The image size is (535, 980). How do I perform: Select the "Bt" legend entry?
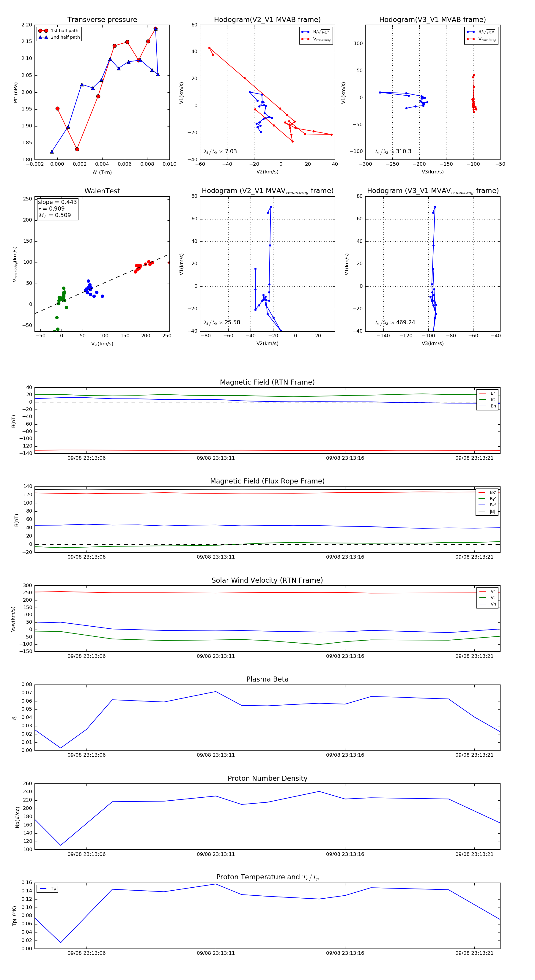click(x=487, y=400)
